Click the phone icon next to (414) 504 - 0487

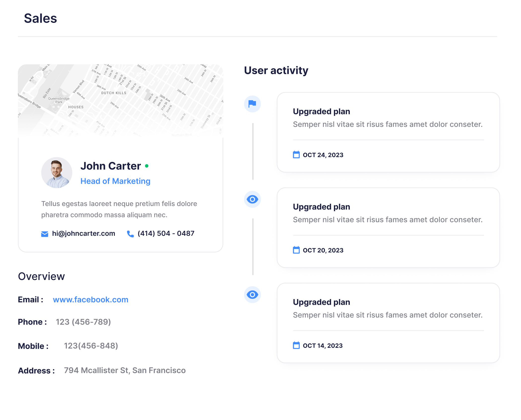(x=130, y=233)
